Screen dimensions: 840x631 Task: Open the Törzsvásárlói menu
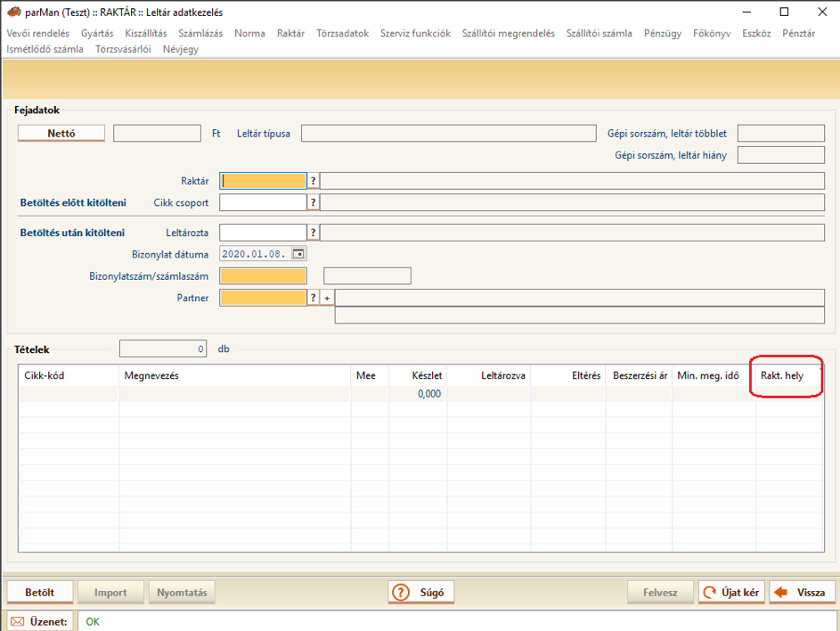coord(123,49)
